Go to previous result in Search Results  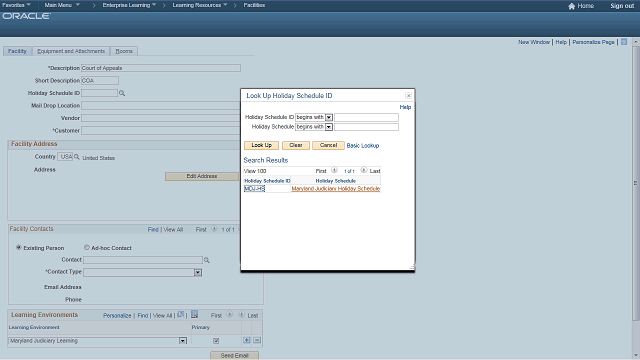point(334,170)
